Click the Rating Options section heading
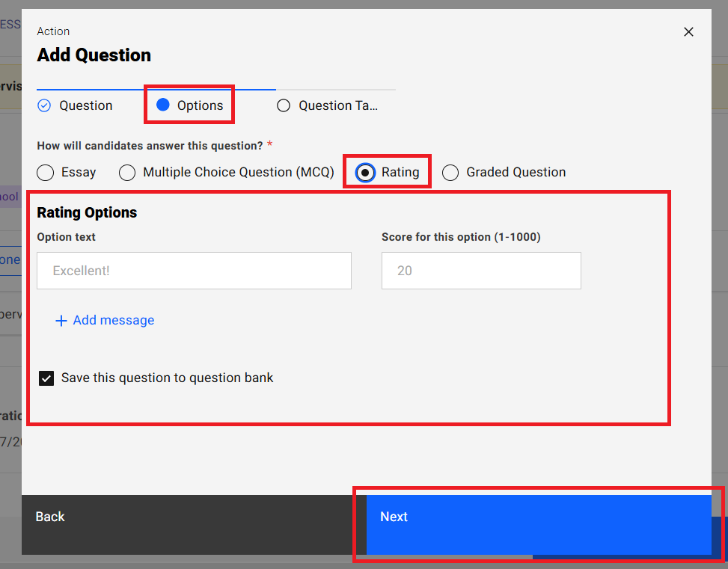Viewport: 728px width, 569px height. [x=87, y=212]
